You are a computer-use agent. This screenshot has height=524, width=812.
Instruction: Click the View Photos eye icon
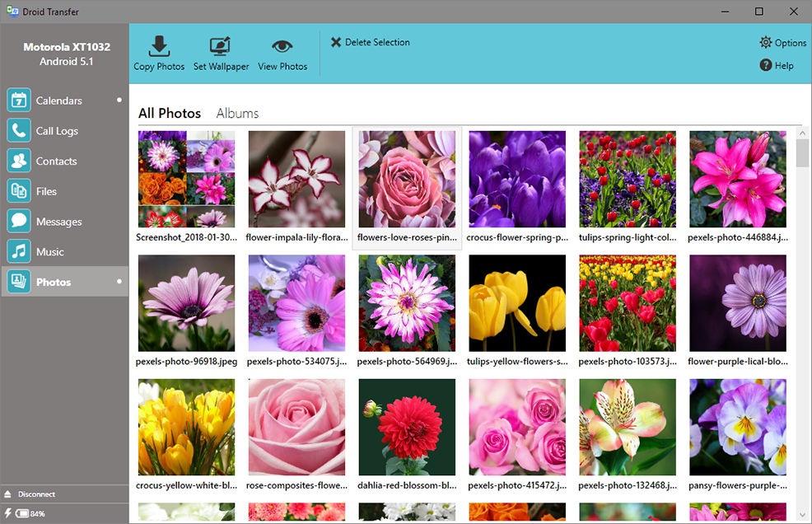tap(282, 46)
